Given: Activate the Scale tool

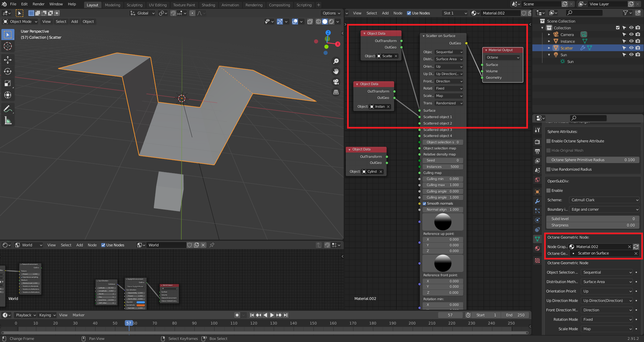Looking at the screenshot, I should 8,83.
